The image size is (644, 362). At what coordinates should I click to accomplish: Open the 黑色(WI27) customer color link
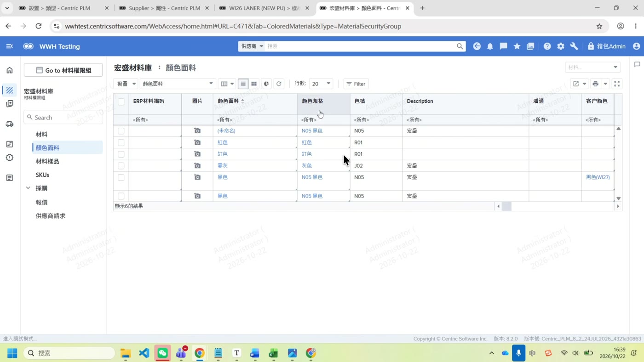pyautogui.click(x=598, y=177)
